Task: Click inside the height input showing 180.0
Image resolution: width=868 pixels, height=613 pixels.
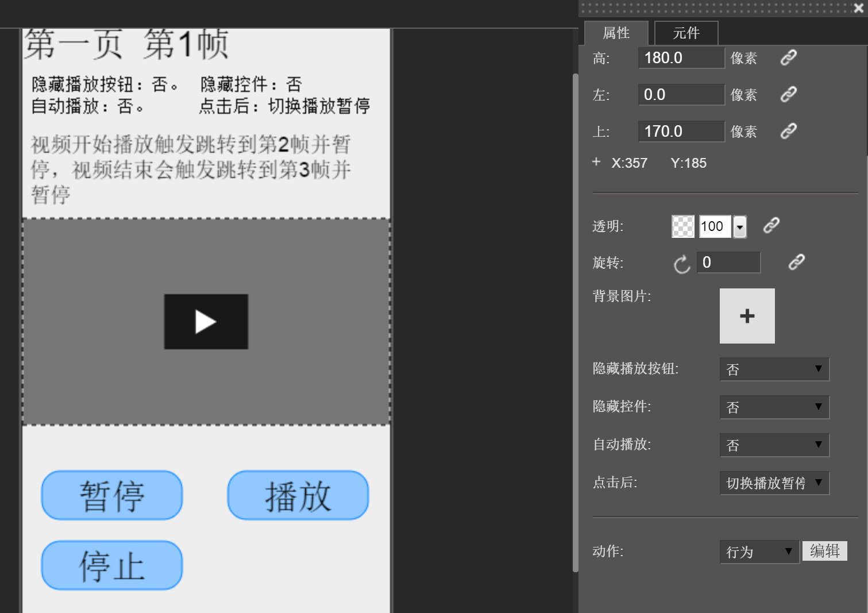Action: click(x=681, y=57)
